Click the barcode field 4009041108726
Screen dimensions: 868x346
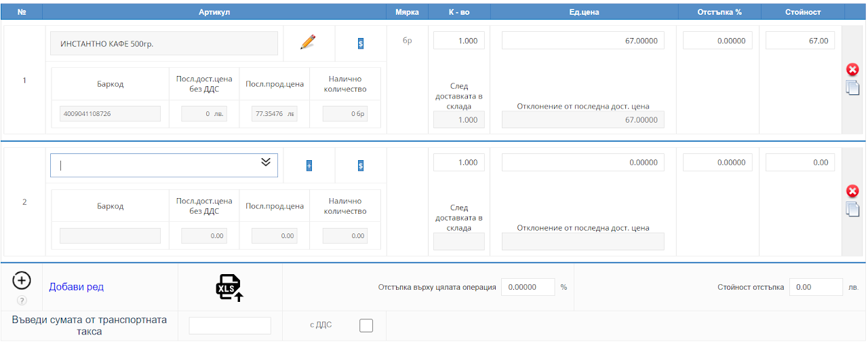pyautogui.click(x=110, y=114)
